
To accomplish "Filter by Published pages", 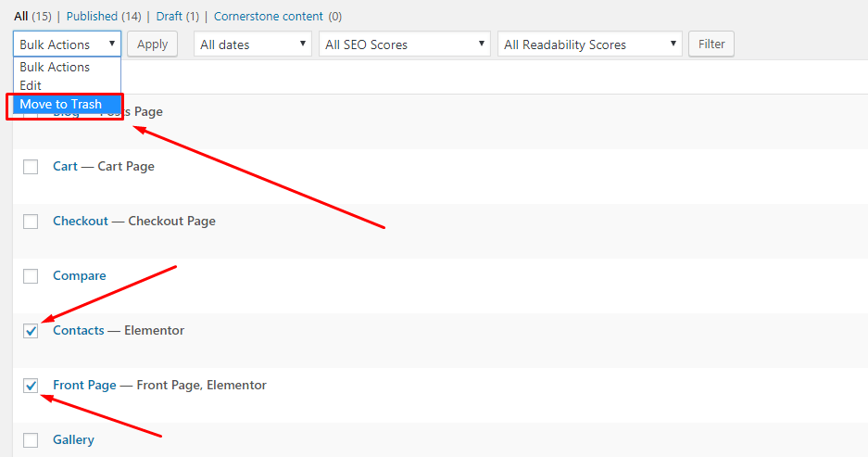I will tap(92, 16).
